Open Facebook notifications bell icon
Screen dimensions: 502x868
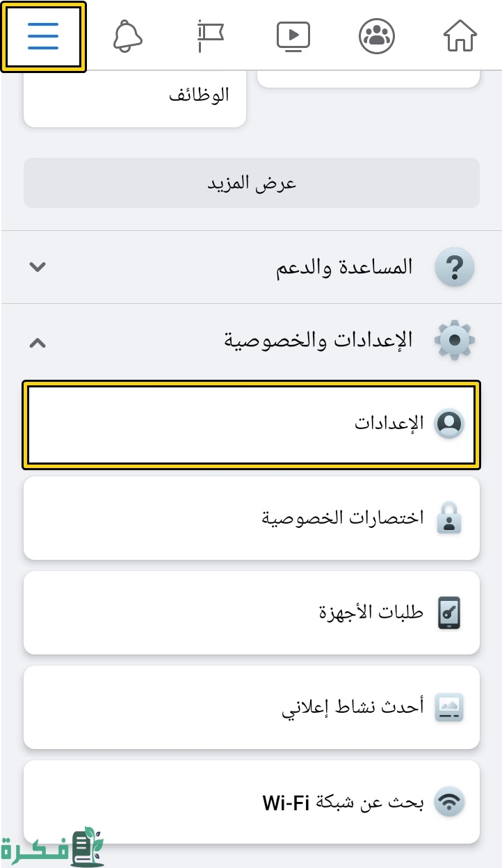tap(127, 36)
